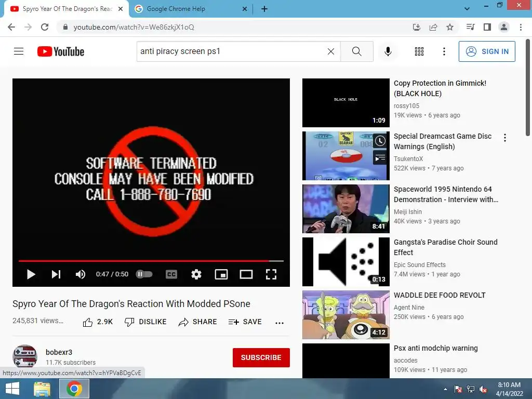Bookmark this page with star

point(450,27)
